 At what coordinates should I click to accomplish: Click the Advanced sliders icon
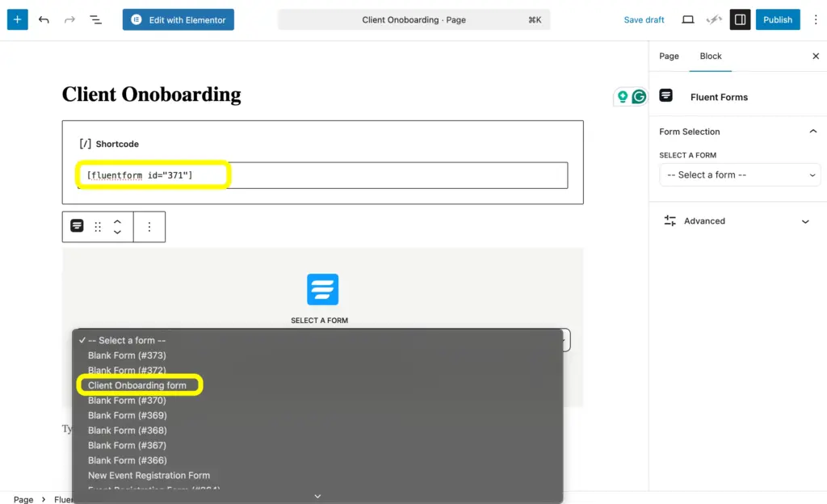pyautogui.click(x=670, y=220)
